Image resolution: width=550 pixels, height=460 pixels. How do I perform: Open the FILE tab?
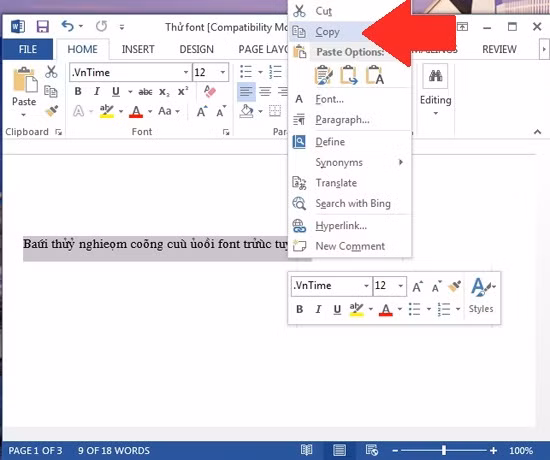pyautogui.click(x=27, y=49)
